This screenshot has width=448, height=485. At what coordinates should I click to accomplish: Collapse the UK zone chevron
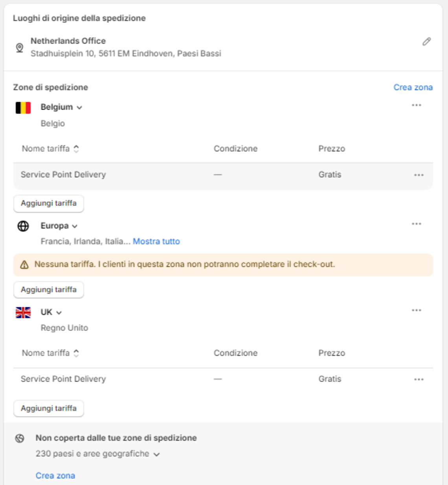[59, 313]
